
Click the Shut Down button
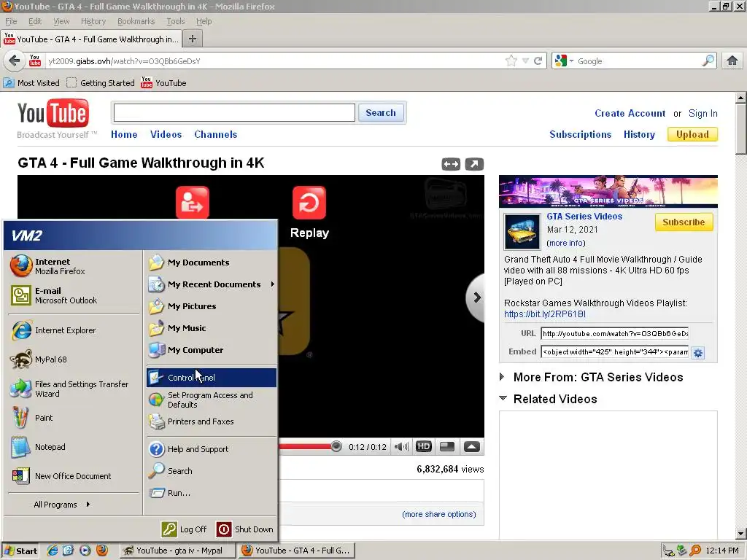(245, 529)
